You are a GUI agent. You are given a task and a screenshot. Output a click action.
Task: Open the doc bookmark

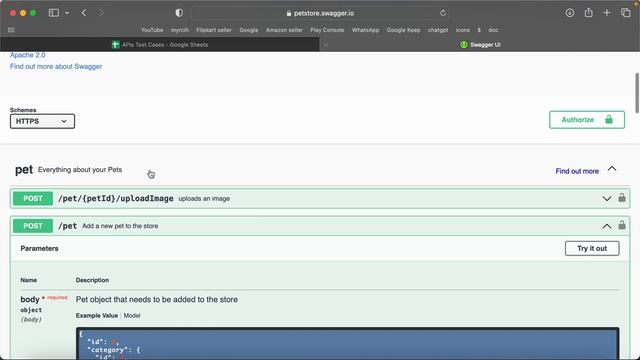pos(493,30)
